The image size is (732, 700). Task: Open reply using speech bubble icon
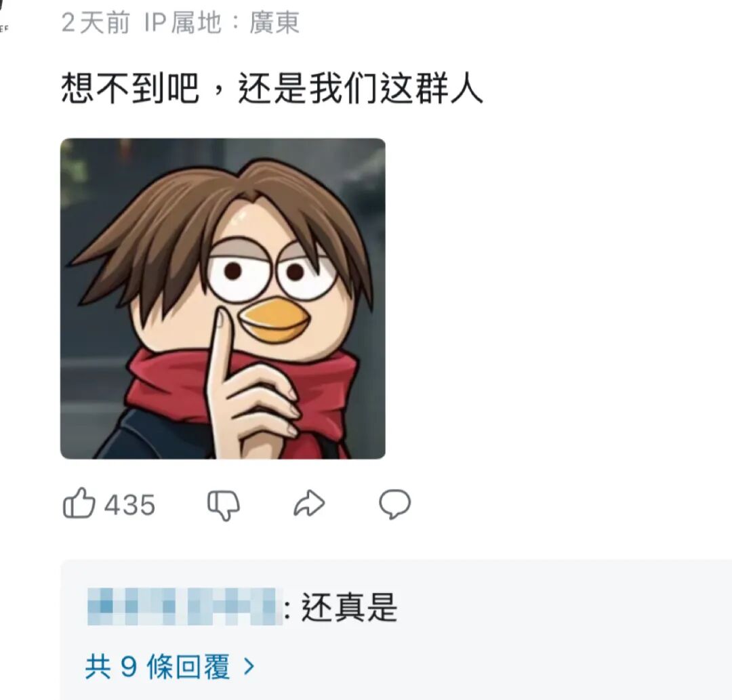coord(394,504)
